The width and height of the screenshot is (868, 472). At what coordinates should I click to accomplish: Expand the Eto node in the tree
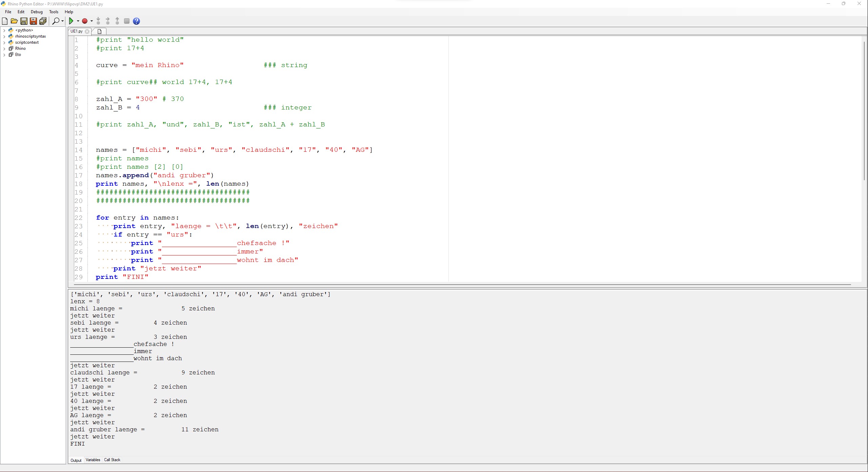click(5, 55)
